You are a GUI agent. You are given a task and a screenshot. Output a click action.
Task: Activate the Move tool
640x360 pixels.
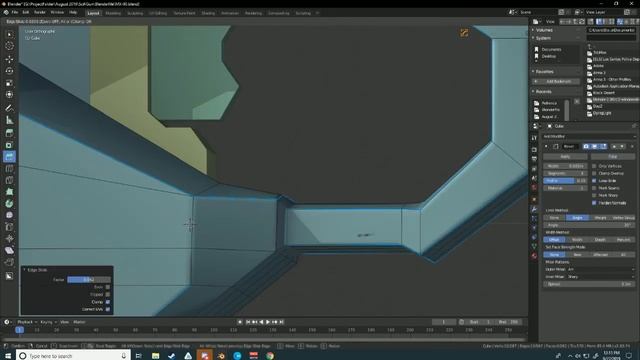click(x=9, y=59)
